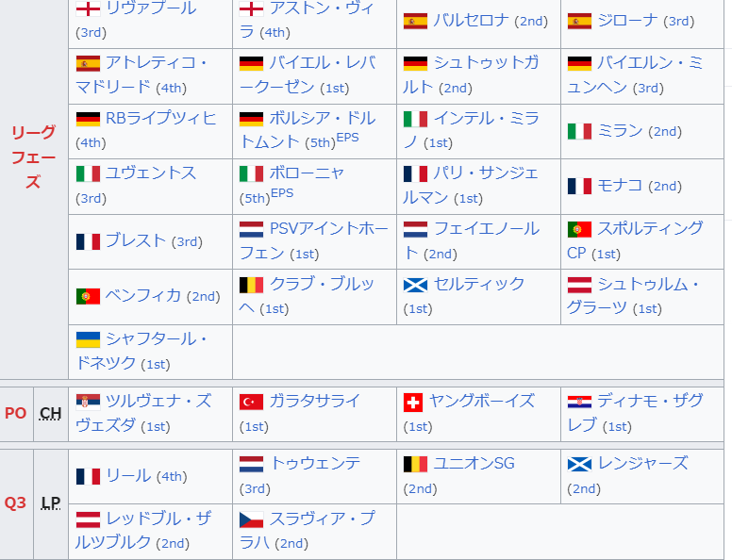This screenshot has width=732, height=560.
Task: Click the Portuguese flag beside ベンフィカ
Action: tap(88, 296)
